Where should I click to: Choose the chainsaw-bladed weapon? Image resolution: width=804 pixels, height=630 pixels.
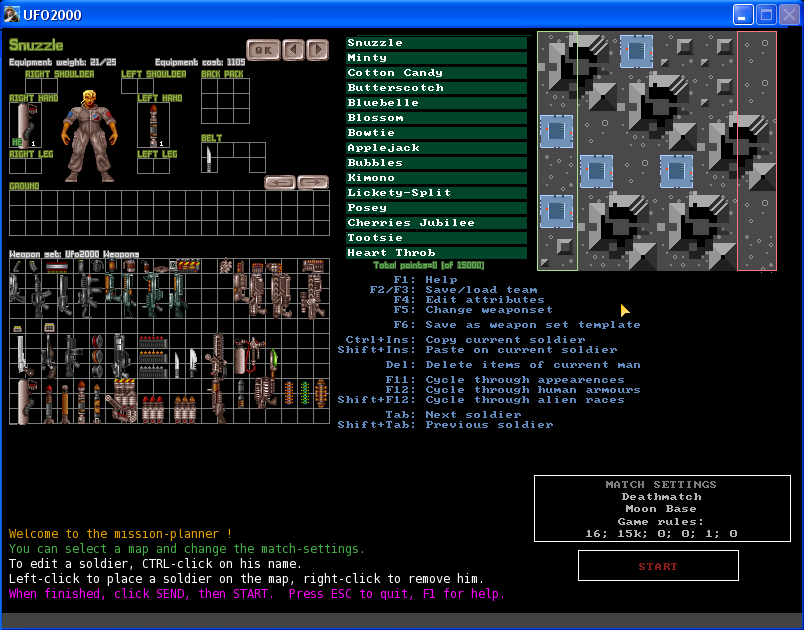[218, 355]
